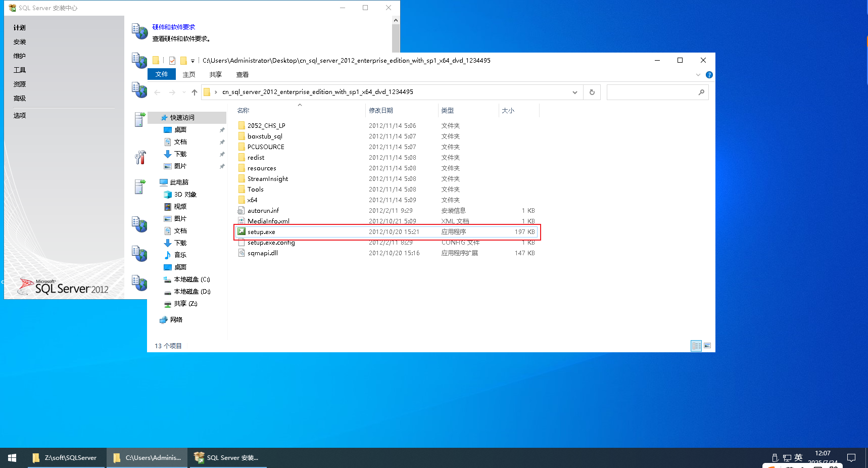Click the New folder quick access icon
Image resolution: width=868 pixels, height=468 pixels.
[x=183, y=61]
